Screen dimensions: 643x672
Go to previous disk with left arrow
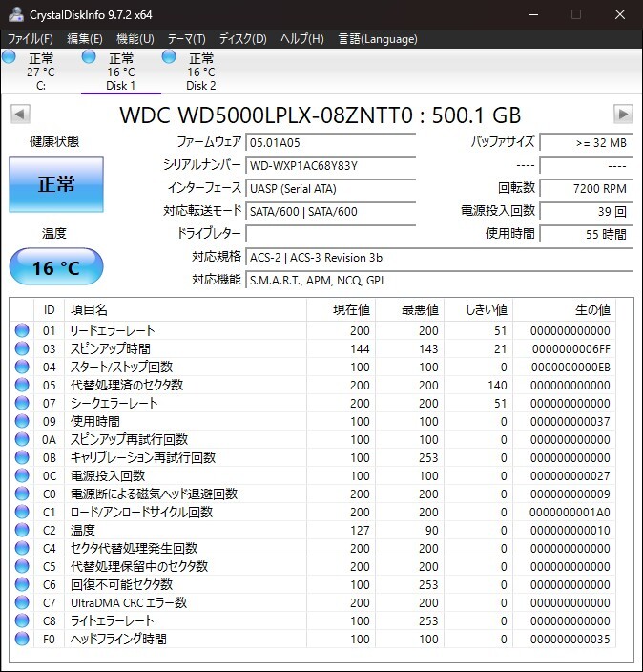coord(19,115)
